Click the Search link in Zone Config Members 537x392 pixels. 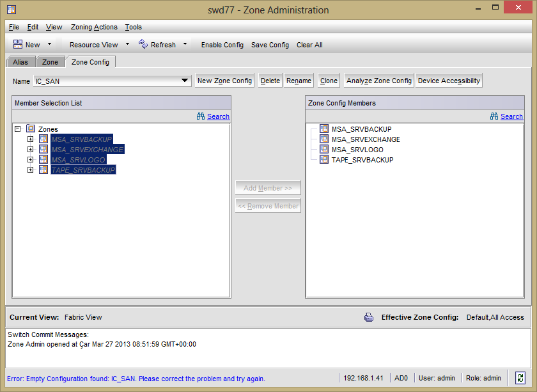click(511, 116)
